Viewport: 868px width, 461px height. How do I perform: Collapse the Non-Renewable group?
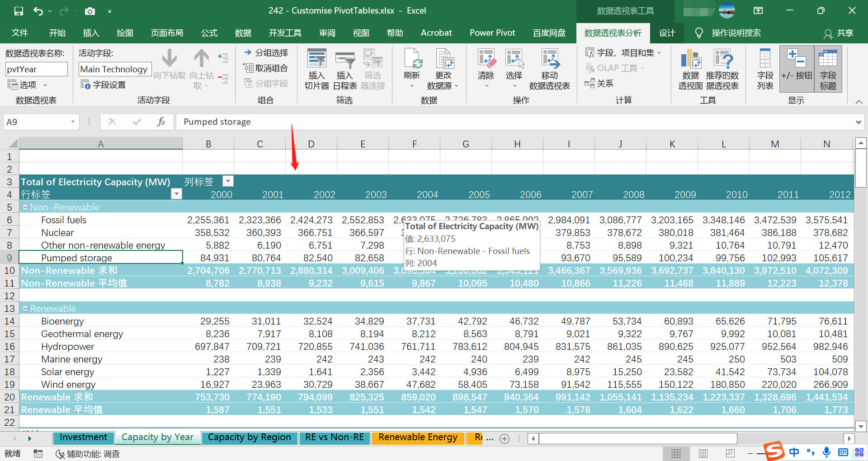[26, 207]
